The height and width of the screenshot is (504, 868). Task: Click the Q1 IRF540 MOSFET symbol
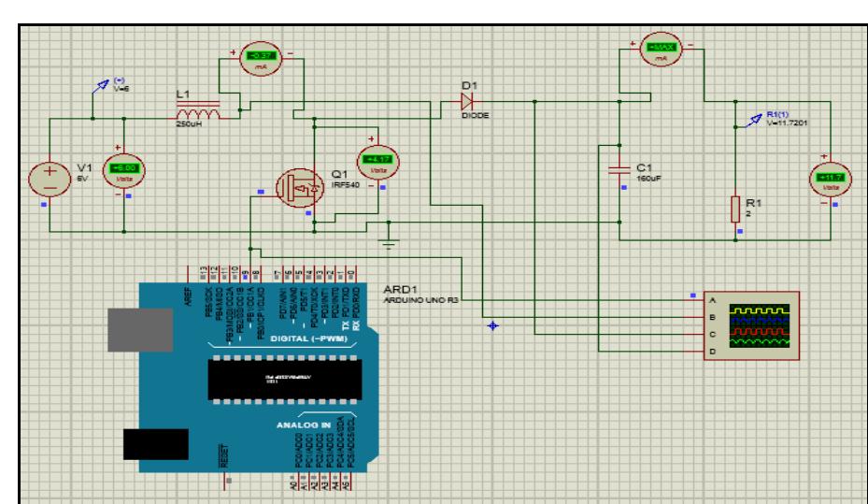[x=300, y=188]
